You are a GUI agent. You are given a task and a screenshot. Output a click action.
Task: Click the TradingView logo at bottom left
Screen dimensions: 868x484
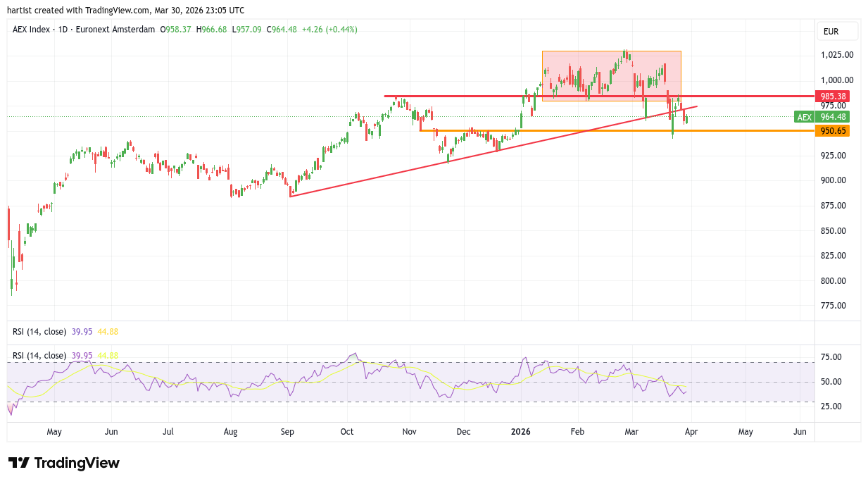(x=64, y=463)
